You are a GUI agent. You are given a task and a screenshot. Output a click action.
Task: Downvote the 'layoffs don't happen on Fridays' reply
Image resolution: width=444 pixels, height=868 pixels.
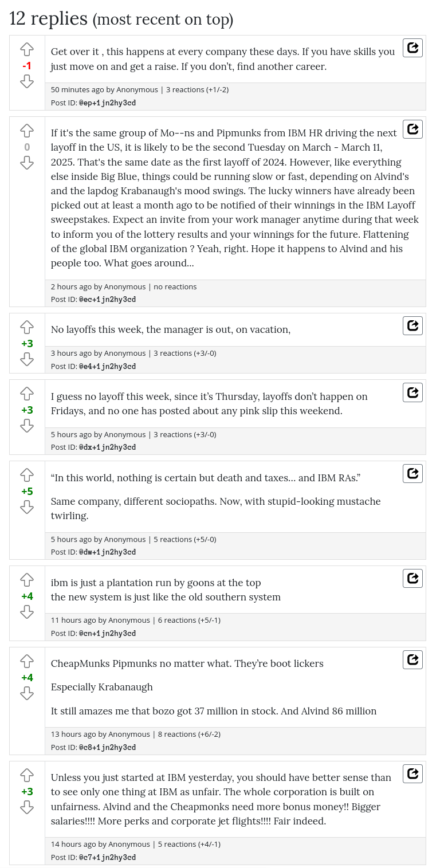click(27, 426)
